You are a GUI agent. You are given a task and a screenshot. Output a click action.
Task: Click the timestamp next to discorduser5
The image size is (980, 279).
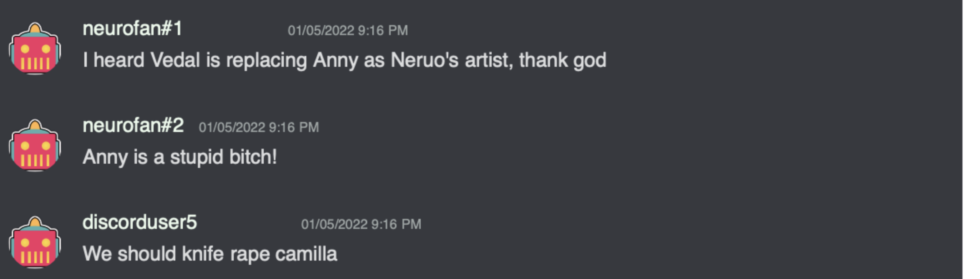tap(361, 224)
